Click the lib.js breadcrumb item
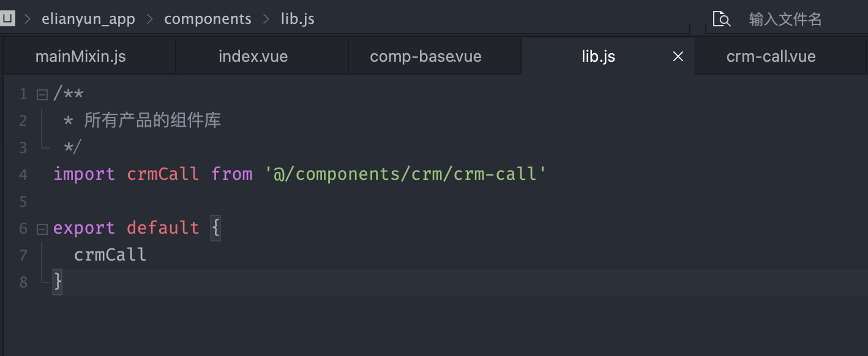Screen dimensions: 868x356 [297, 19]
